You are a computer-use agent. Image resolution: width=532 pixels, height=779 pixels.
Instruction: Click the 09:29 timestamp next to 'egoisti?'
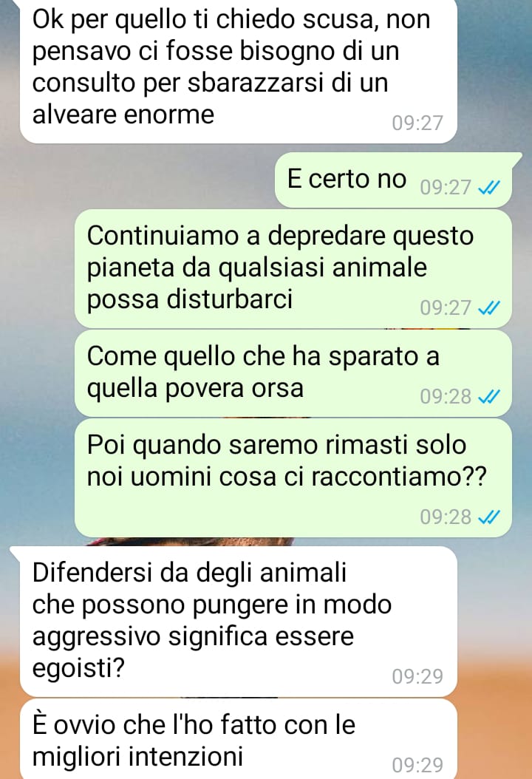417,677
